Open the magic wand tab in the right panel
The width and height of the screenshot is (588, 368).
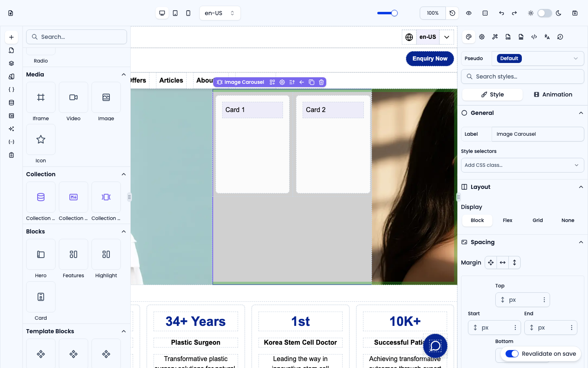(495, 37)
